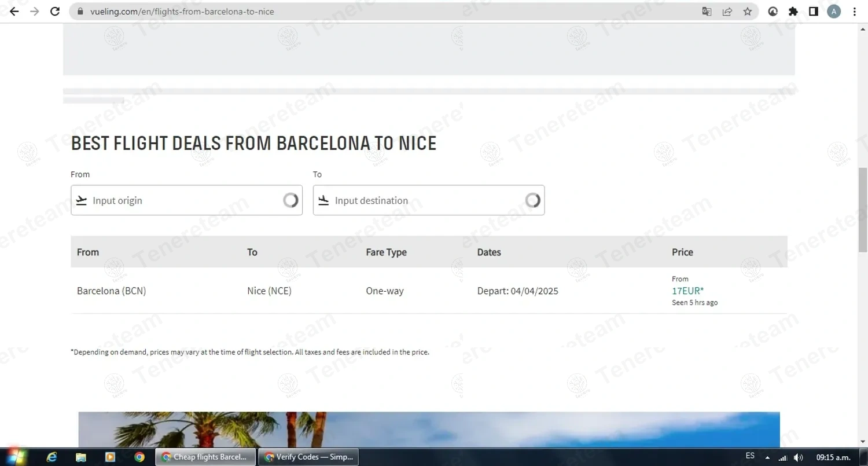Open the Input destination combo box

[x=428, y=200]
